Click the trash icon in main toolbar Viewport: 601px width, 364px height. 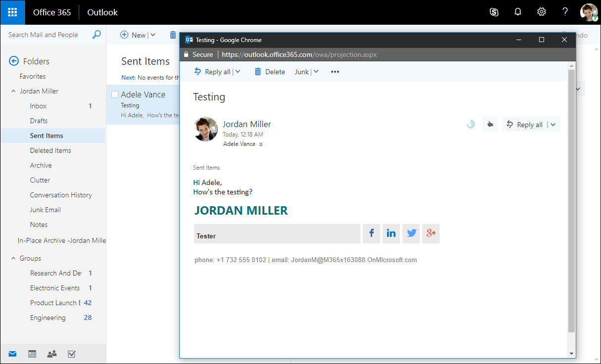173,35
